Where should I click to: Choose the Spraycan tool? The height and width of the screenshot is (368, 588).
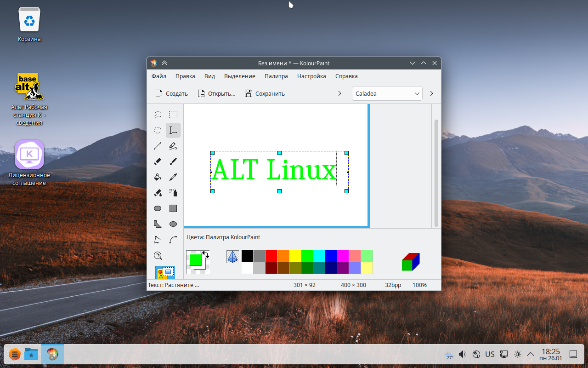173,193
